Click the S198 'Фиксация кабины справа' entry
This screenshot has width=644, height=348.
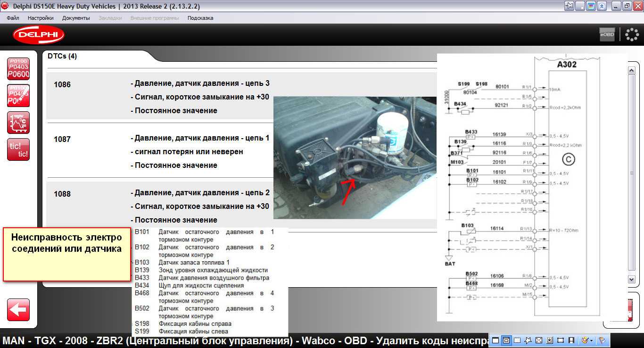183,324
